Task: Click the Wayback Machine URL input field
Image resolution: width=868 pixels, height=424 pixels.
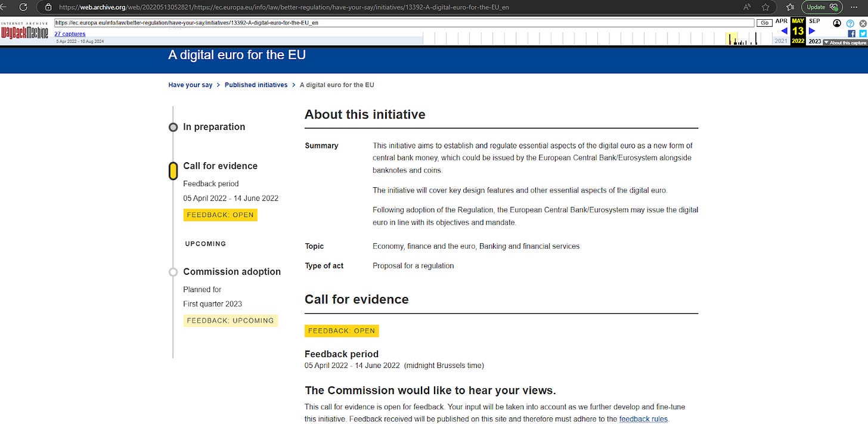Action: click(404, 23)
